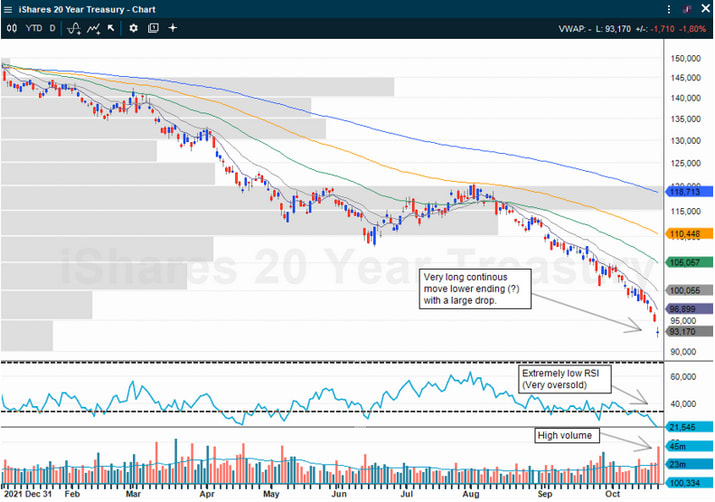Click the RSI value label 21,545
The height and width of the screenshot is (502, 715).
(689, 427)
